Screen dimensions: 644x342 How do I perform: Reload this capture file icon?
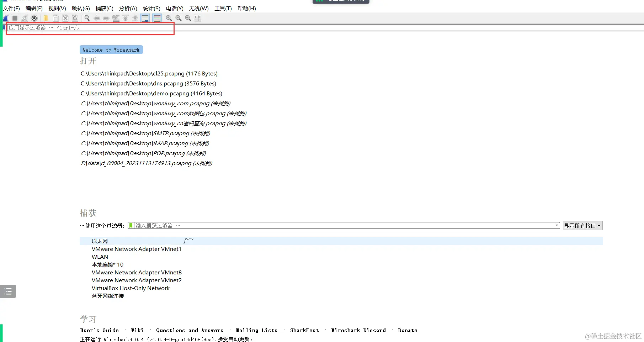75,18
